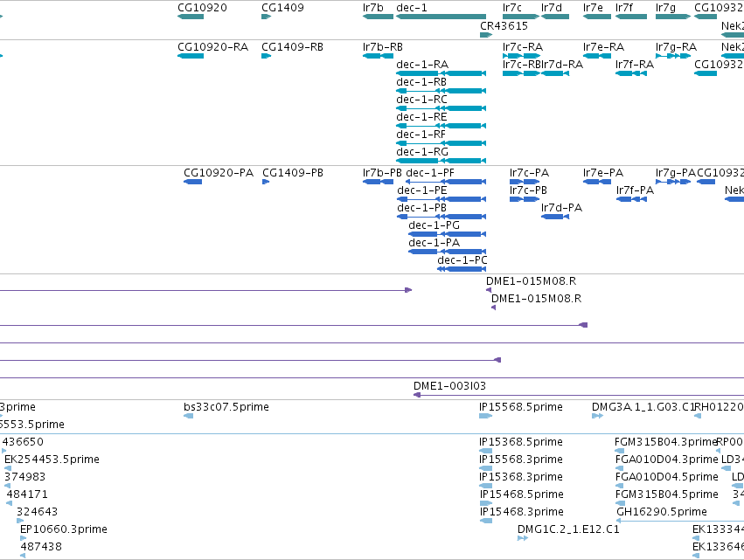Select EST IP15468.5prime
The image size is (744, 560).
pos(486,503)
